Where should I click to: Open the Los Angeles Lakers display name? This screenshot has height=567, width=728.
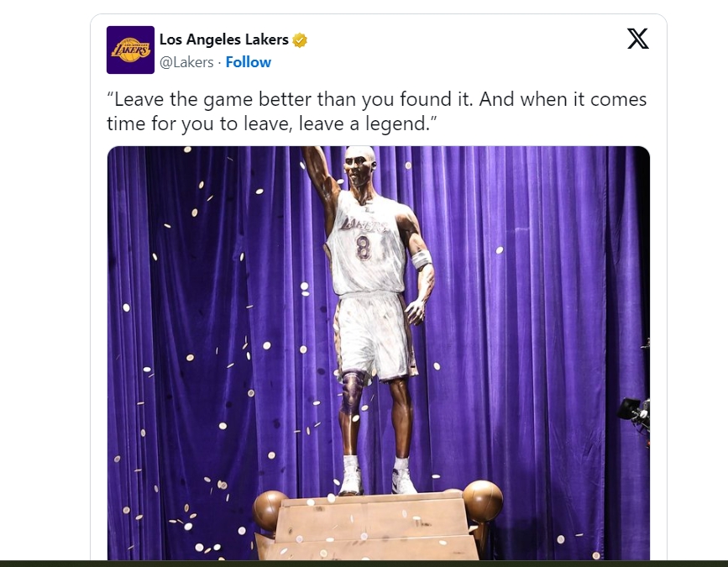(x=224, y=39)
